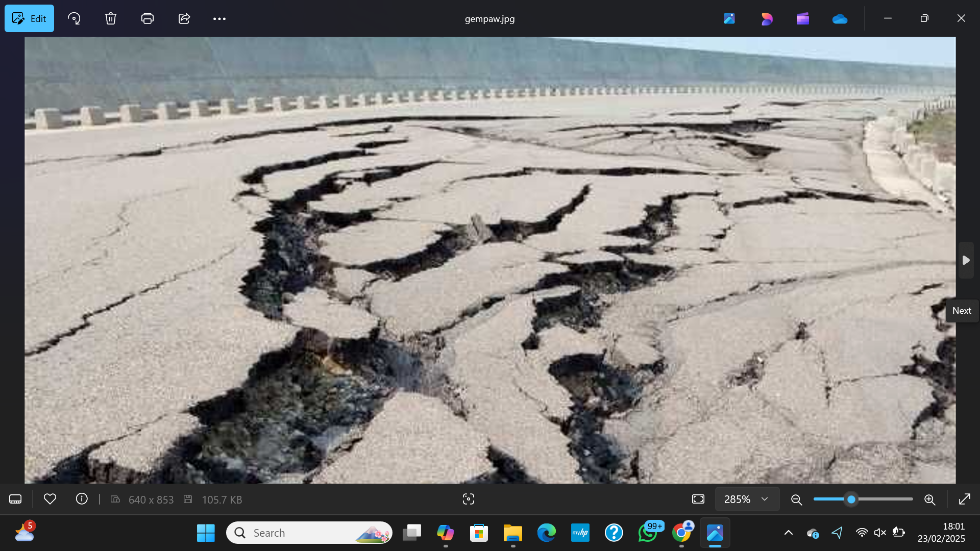Open the Edit mode
This screenshot has height=551, width=980.
tap(29, 18)
